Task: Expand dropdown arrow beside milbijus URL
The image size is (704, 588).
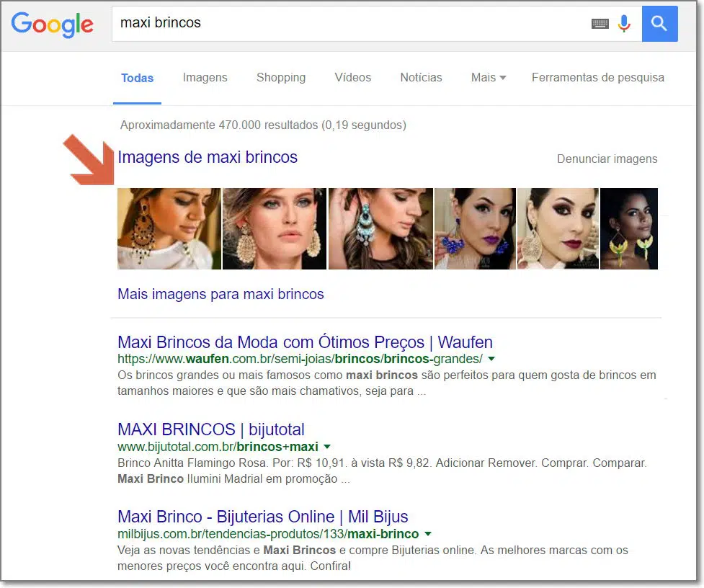Action: coord(428,534)
